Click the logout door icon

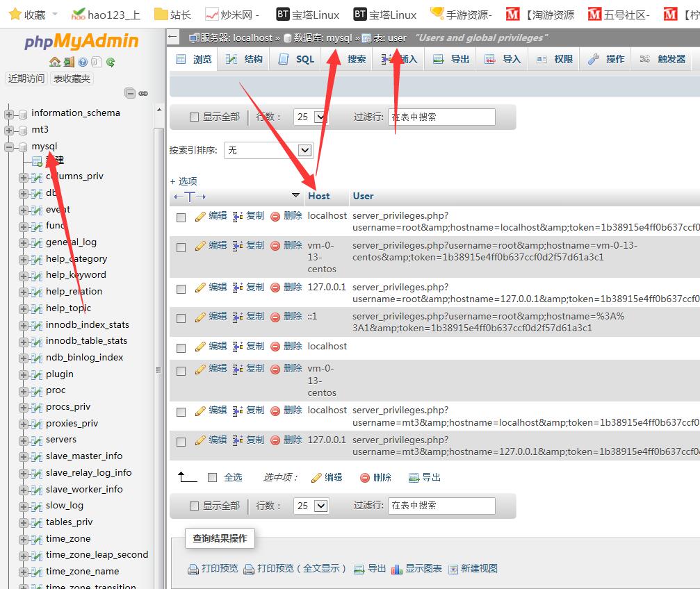68,63
